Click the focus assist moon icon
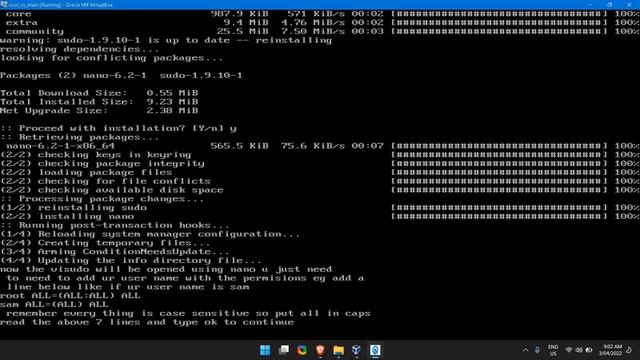The height and width of the screenshot is (360, 640). 629,350
